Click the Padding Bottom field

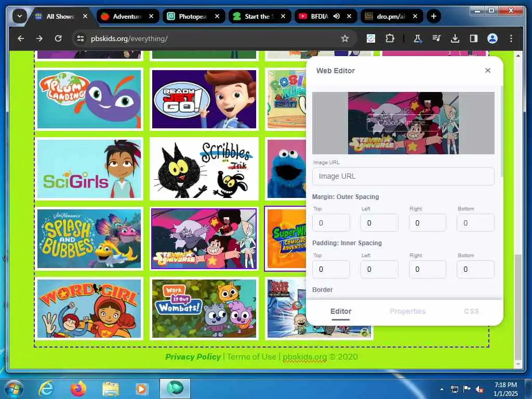[x=476, y=269]
